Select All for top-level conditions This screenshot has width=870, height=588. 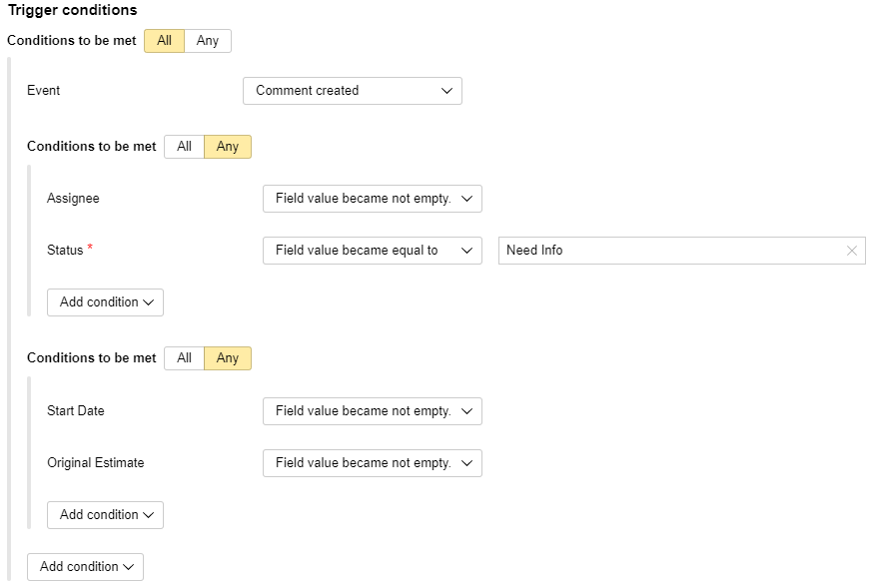164,41
